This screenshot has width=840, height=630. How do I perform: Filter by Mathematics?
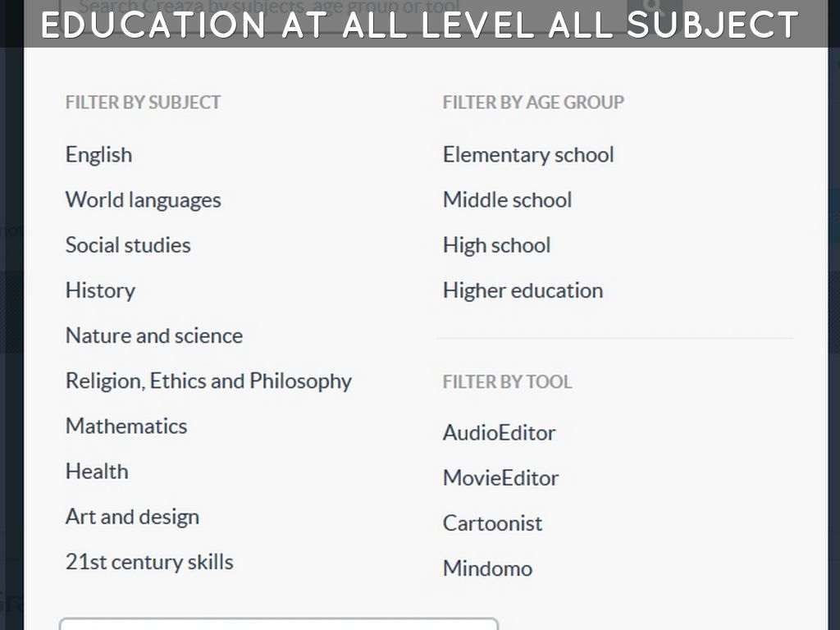(x=126, y=426)
